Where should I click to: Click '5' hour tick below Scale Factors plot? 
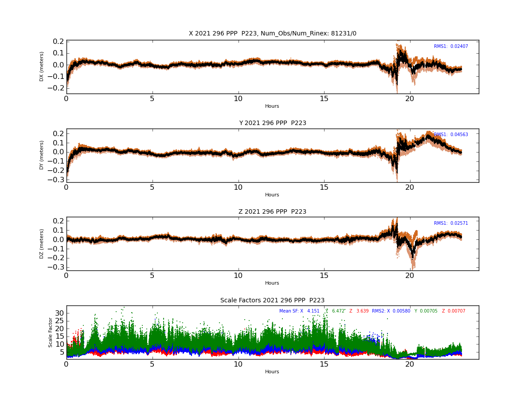(x=152, y=365)
